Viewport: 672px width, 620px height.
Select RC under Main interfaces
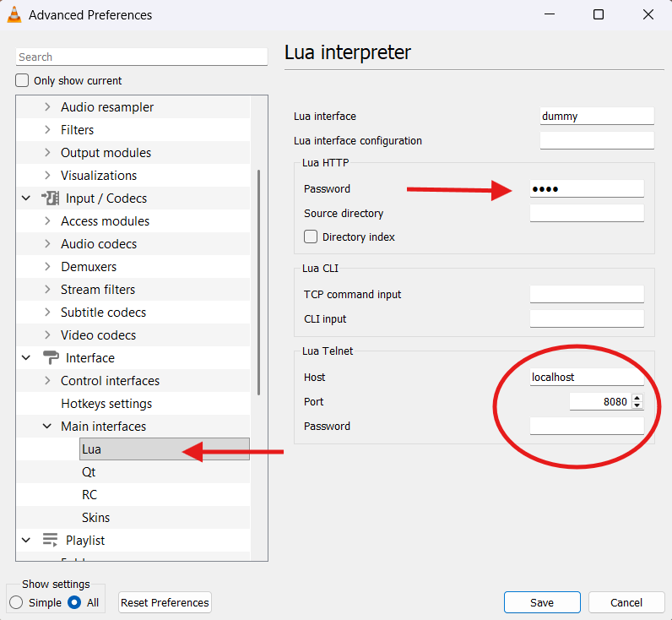(x=89, y=495)
